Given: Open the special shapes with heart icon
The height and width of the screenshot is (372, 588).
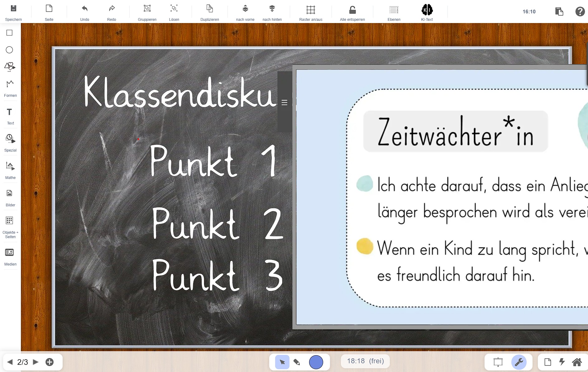Looking at the screenshot, I should pos(10,67).
